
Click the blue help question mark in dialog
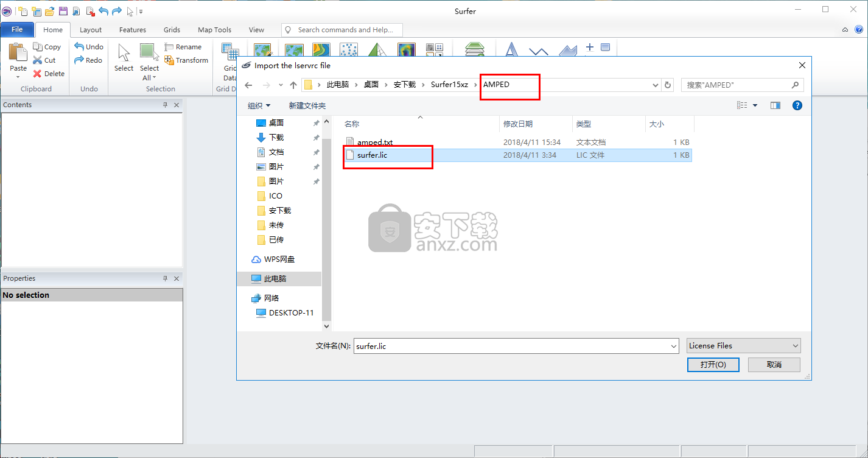coord(797,105)
